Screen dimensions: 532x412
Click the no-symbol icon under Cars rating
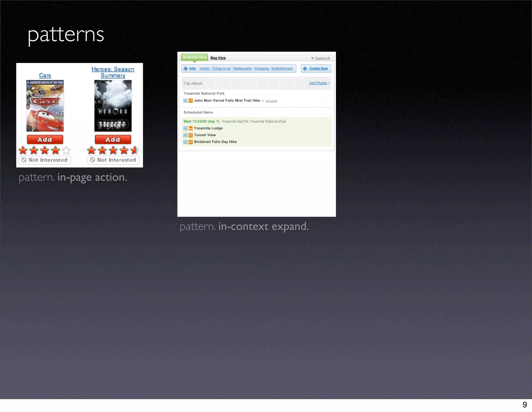point(24,160)
